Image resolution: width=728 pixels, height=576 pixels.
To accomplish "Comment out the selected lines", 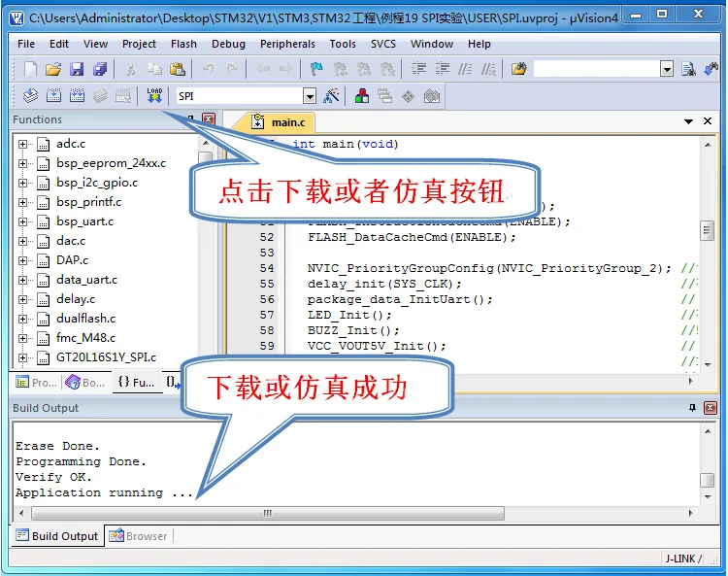I will point(465,69).
